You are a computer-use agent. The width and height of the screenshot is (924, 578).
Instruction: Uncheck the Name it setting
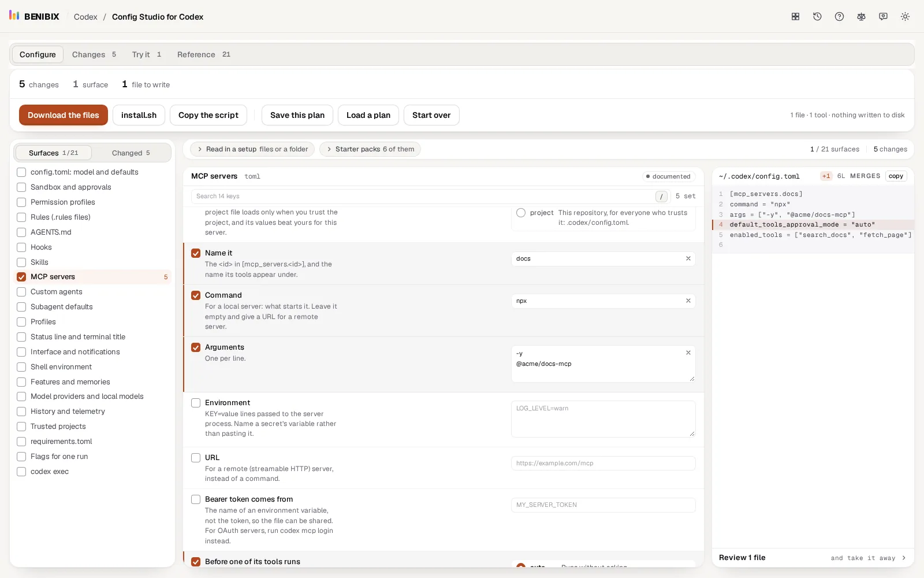click(x=196, y=253)
